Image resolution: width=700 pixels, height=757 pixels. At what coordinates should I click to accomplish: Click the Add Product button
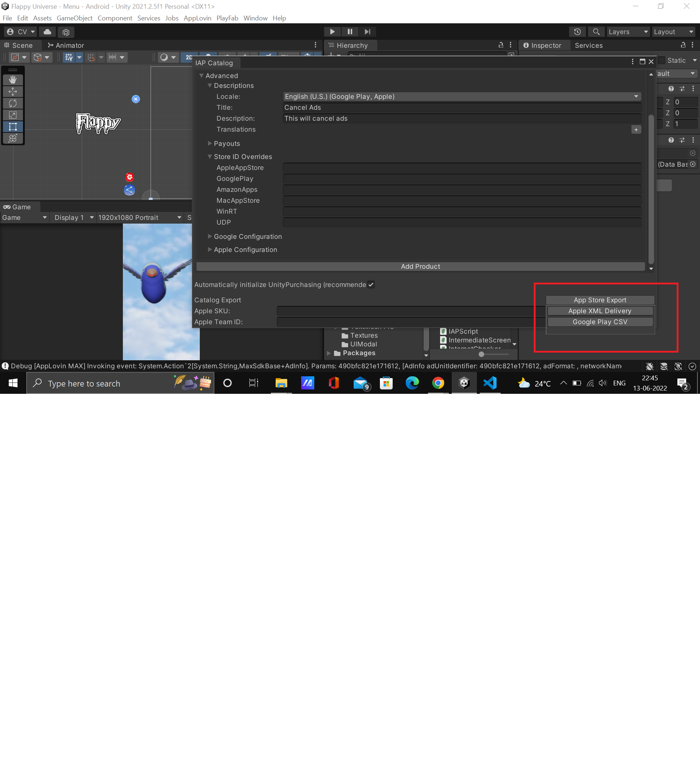pos(420,267)
